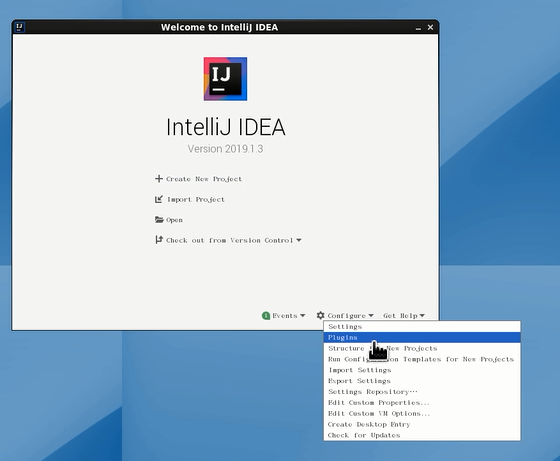Click the IntelliJ IDEA logo image
Screen dimensions: 560x461
click(225, 79)
